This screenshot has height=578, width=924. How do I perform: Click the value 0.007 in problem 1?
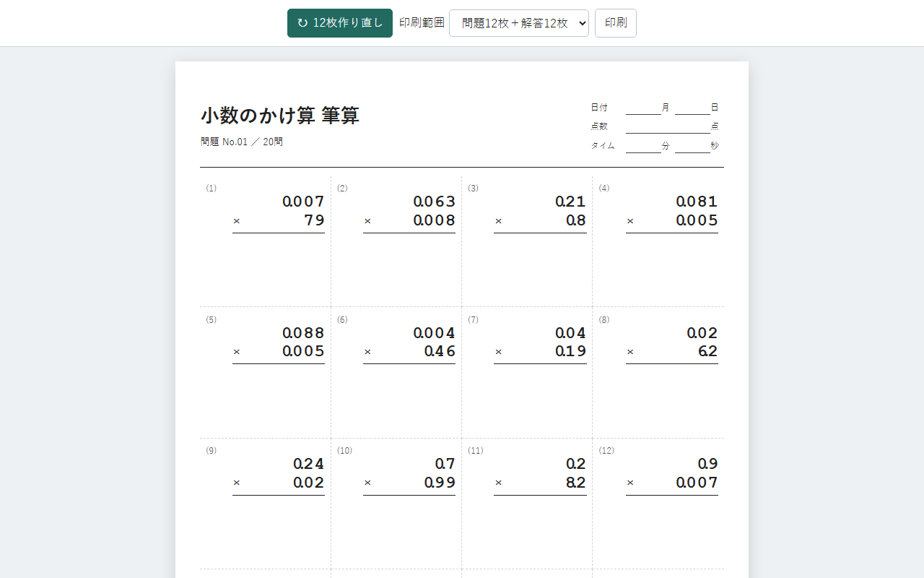(303, 202)
